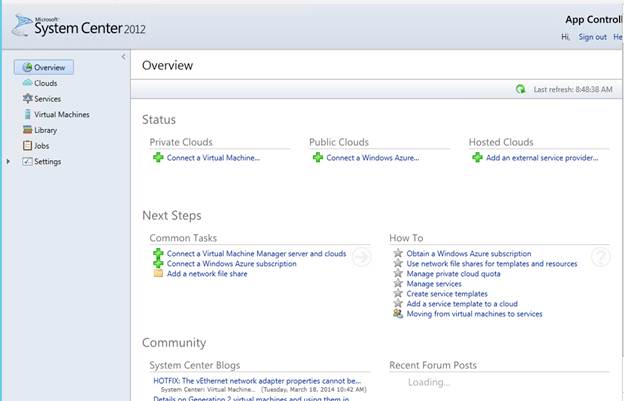
Task: Click star icon beside Add a service template
Action: tap(398, 304)
